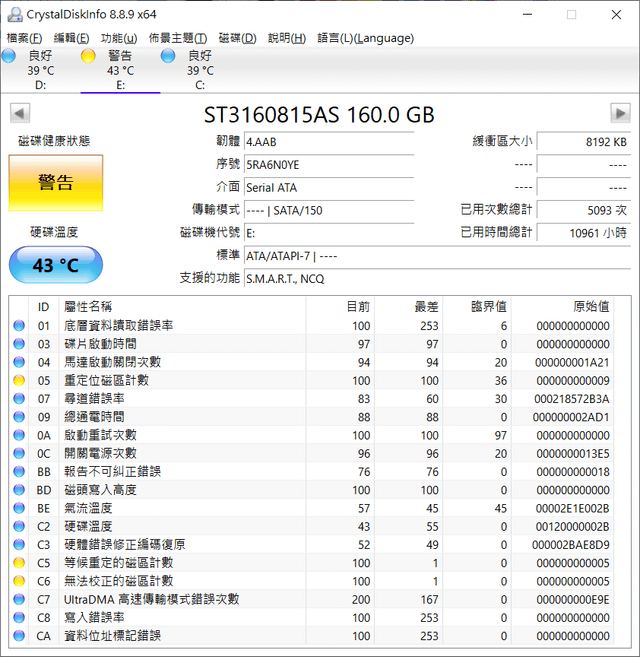
Task: Click the interface field Serial ATA
Action: (329, 187)
